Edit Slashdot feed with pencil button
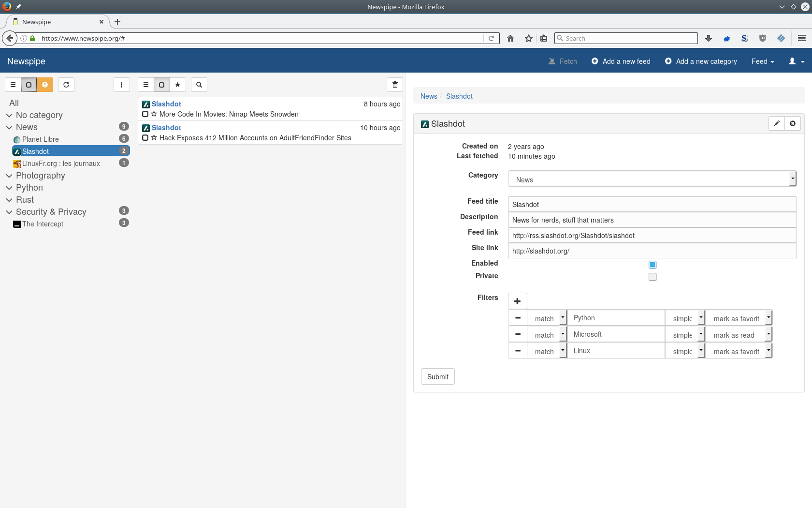The image size is (812, 508). click(777, 123)
